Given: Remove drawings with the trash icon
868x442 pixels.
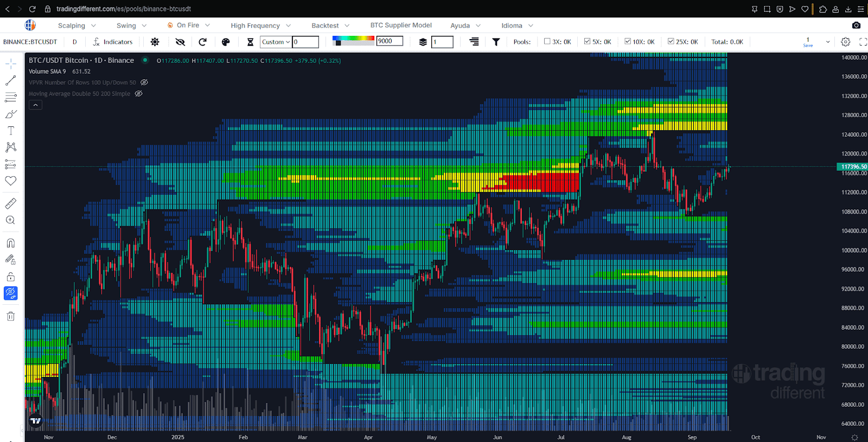Looking at the screenshot, I should [x=10, y=316].
